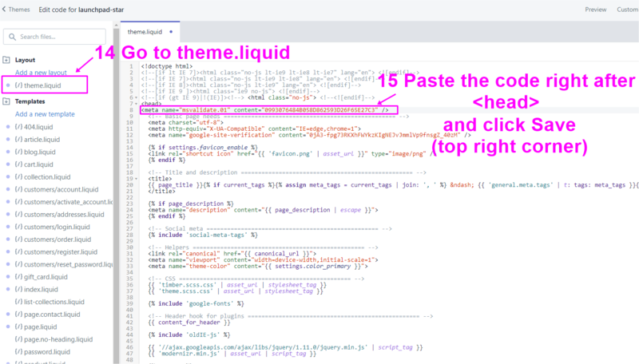Collapse the Layout folder icon
This screenshot has height=364, width=639.
pos(6,60)
